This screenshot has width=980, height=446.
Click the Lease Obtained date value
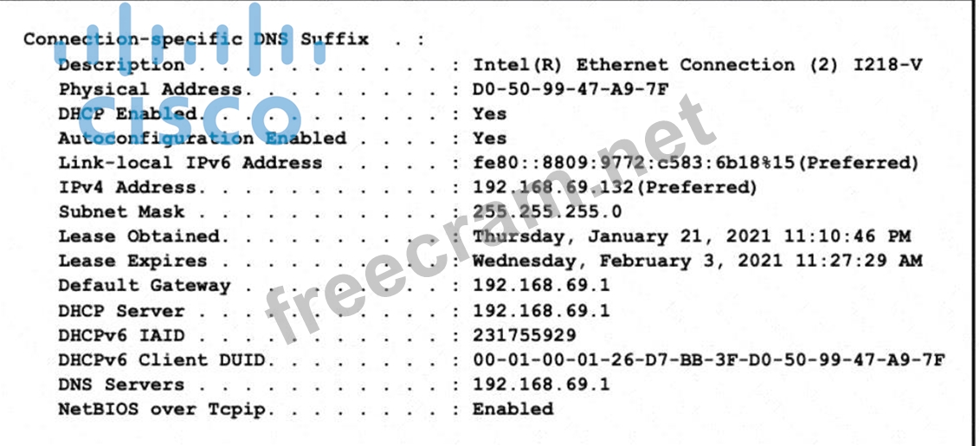pyautogui.click(x=692, y=236)
